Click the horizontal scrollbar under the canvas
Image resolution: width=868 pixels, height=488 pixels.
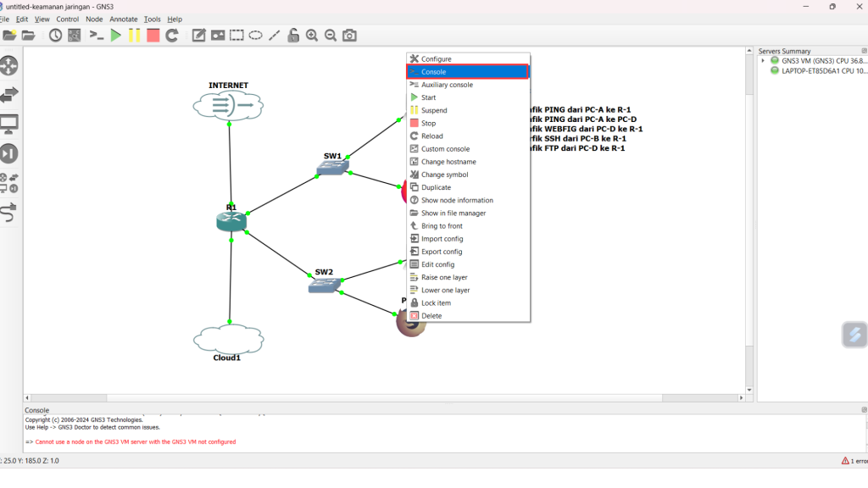coord(381,397)
